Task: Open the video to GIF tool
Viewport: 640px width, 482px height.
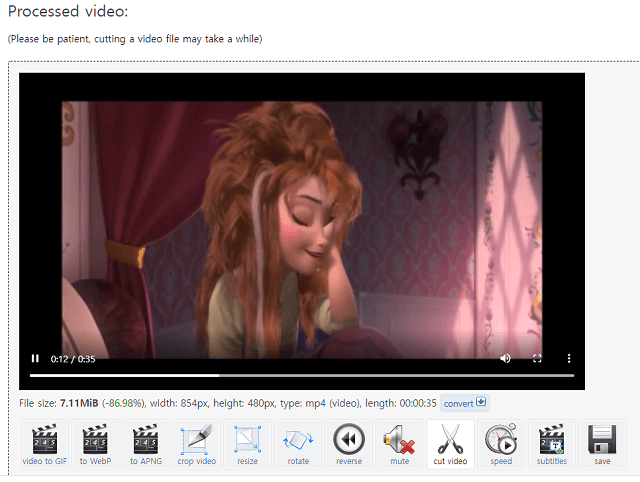Action: [45, 444]
